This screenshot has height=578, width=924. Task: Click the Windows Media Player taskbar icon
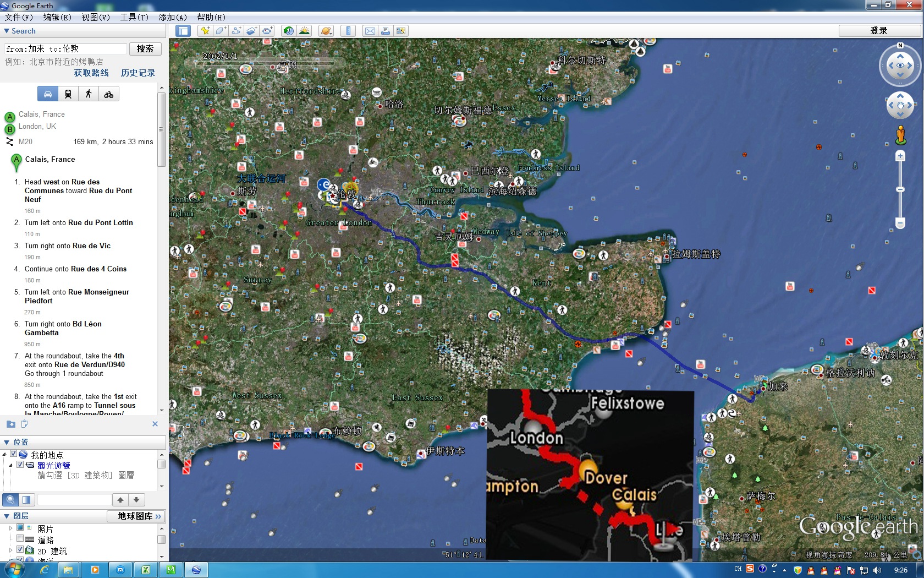(x=95, y=570)
